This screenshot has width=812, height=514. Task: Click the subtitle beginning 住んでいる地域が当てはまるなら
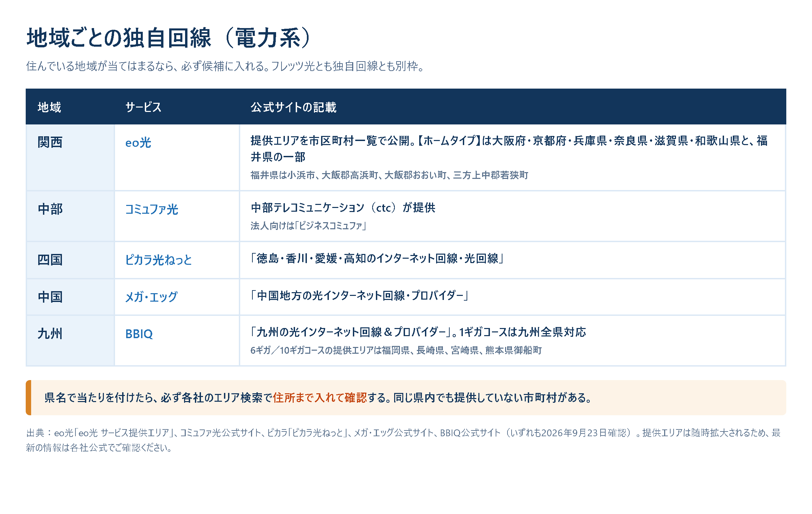(225, 66)
